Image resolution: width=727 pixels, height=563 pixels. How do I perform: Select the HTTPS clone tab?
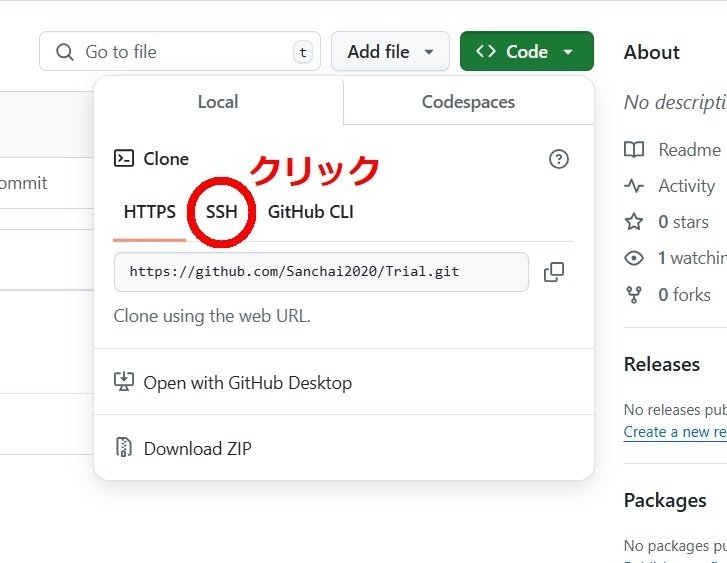150,212
